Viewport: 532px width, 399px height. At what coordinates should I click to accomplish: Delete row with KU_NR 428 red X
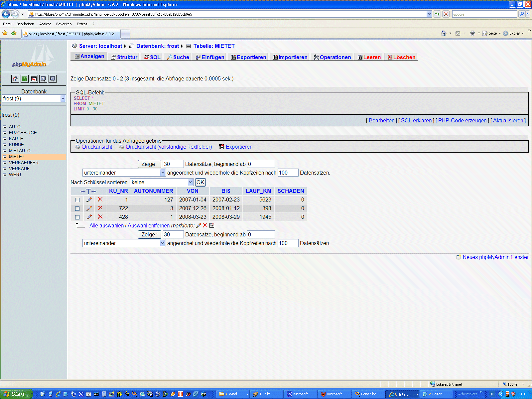100,217
